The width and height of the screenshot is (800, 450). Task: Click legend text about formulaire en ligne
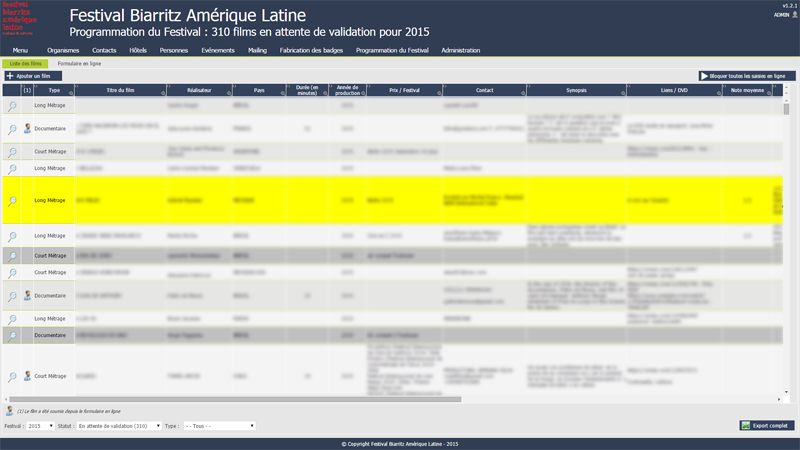[x=69, y=411]
